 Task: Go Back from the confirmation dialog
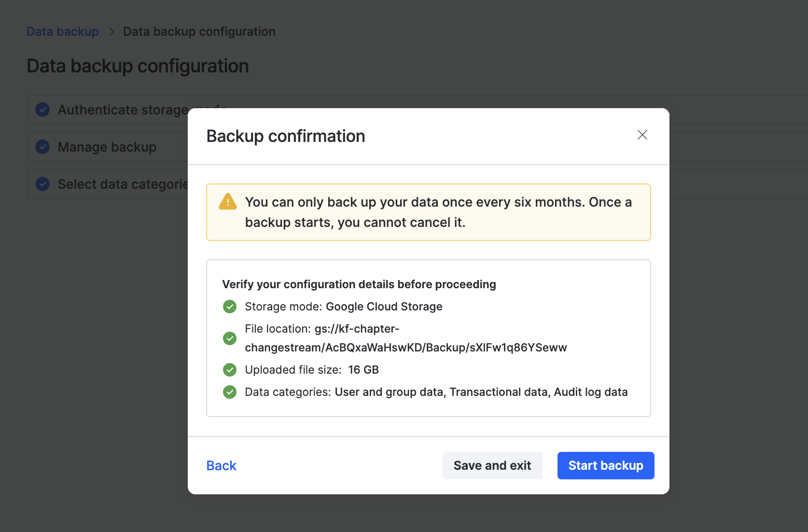221,465
